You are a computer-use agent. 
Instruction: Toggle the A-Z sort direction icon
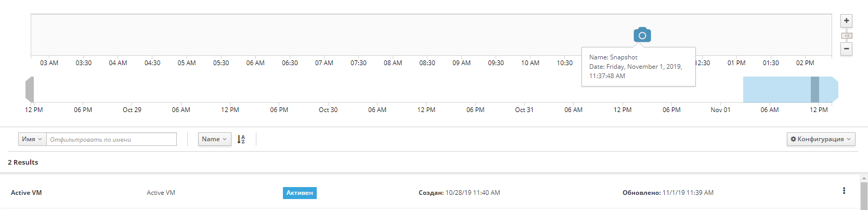click(241, 139)
